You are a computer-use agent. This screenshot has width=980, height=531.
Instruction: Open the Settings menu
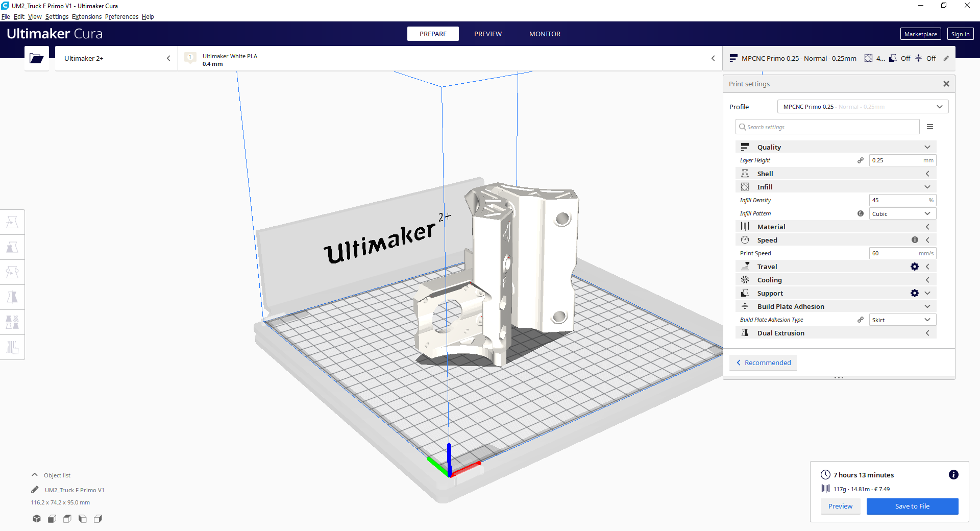[57, 16]
